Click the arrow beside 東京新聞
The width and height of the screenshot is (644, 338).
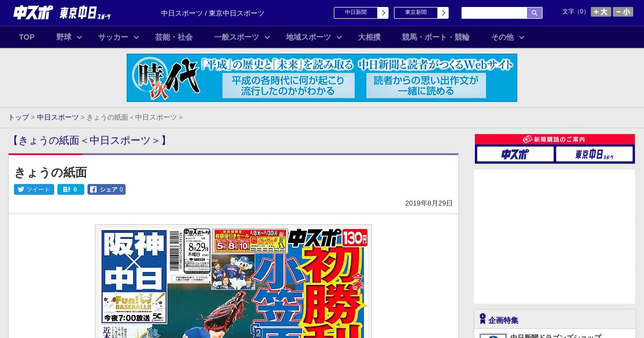[x=443, y=13]
